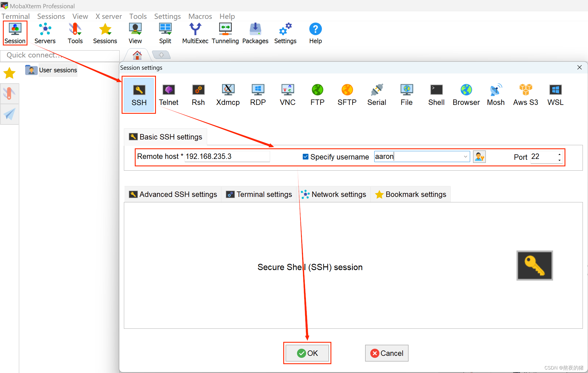The height and width of the screenshot is (373, 588).
Task: Open the Sessions menu in menu bar
Action: [51, 16]
